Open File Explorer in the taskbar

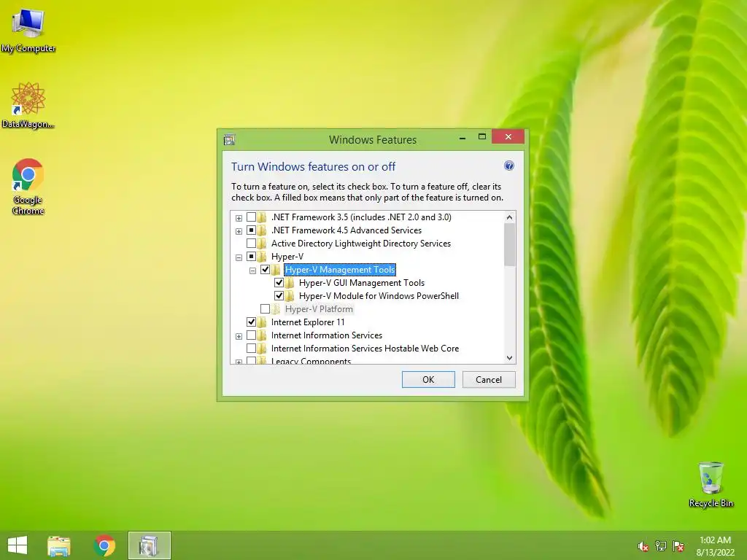[x=59, y=545]
